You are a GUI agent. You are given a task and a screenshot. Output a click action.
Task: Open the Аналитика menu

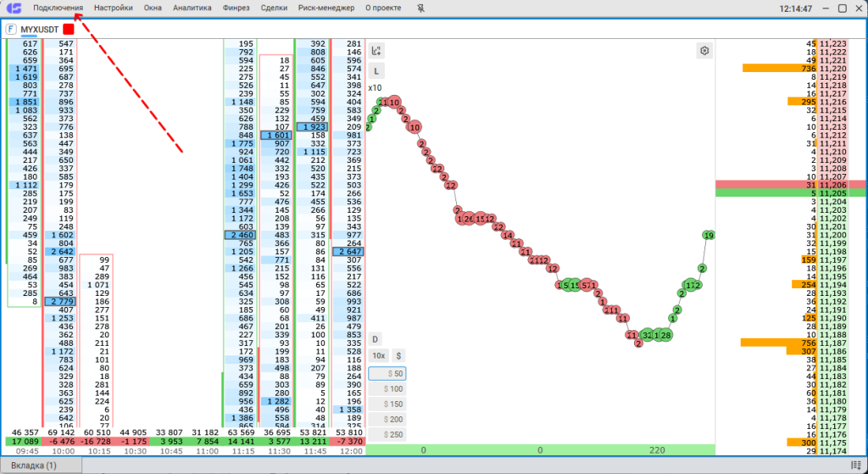192,8
